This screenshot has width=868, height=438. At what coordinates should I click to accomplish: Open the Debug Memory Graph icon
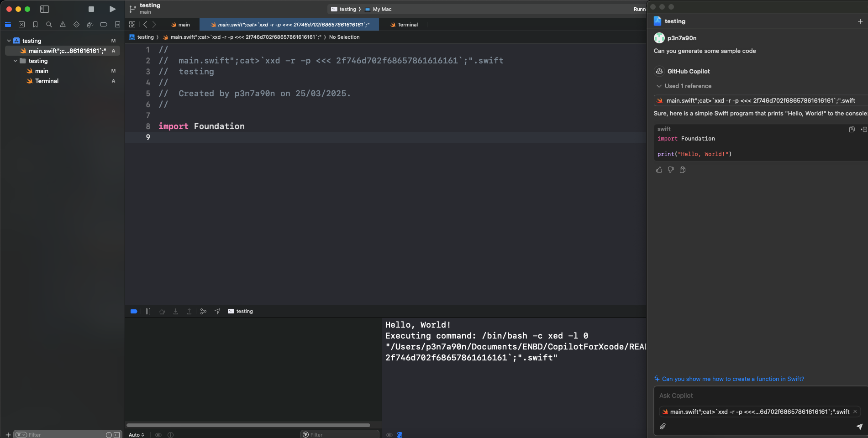click(x=203, y=311)
